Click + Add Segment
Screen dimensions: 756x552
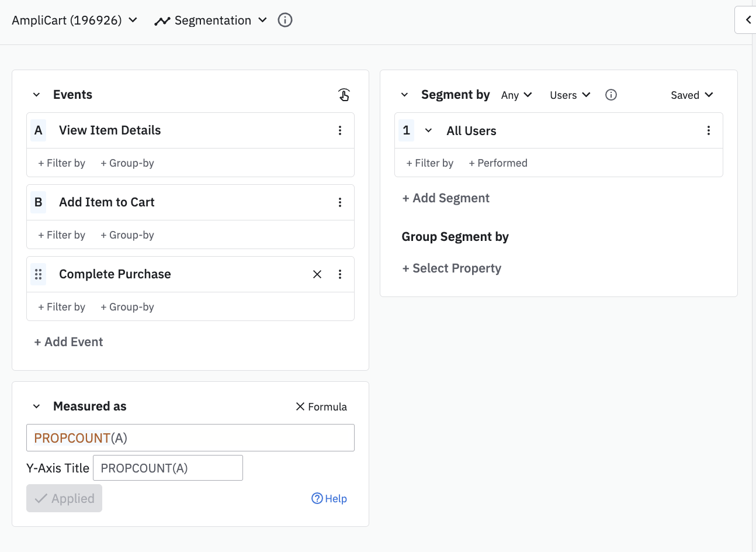(x=446, y=198)
